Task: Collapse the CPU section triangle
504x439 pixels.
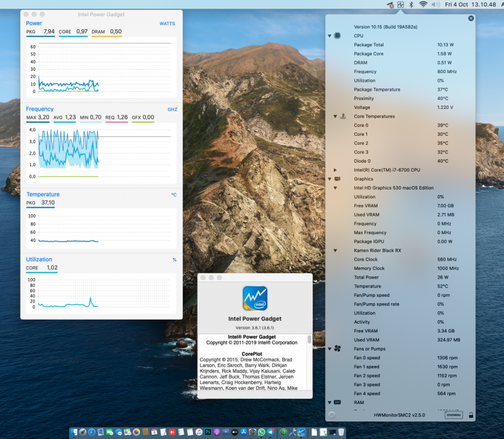Action: coord(329,36)
